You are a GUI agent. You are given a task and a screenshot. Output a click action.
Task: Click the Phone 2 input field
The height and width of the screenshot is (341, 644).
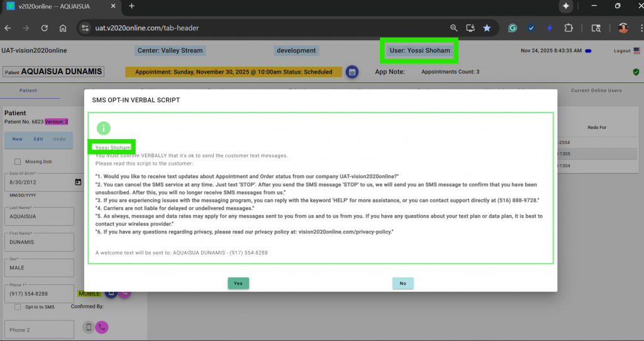[39, 330]
